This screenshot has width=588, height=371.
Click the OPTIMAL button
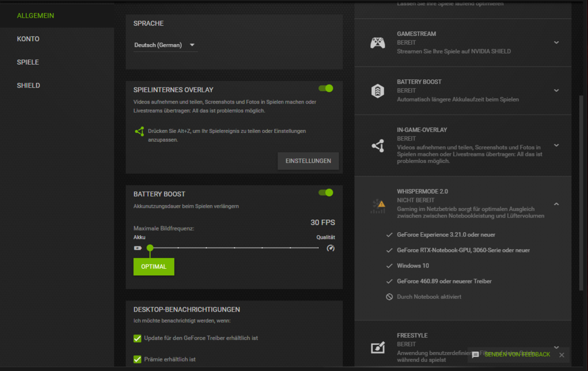pos(153,266)
